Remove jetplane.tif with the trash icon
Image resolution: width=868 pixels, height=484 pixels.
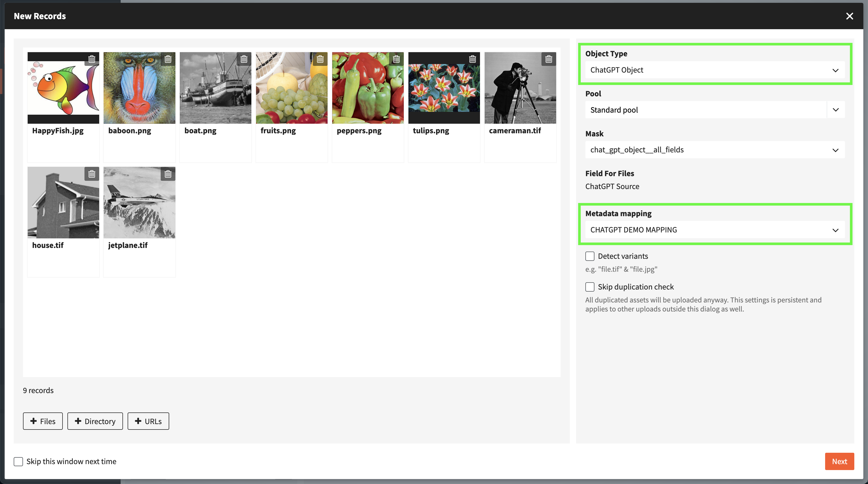click(x=168, y=174)
